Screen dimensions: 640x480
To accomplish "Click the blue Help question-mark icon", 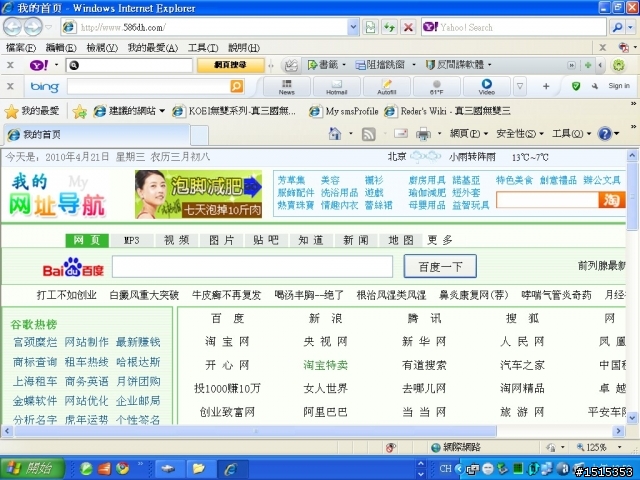I will tap(604, 133).
